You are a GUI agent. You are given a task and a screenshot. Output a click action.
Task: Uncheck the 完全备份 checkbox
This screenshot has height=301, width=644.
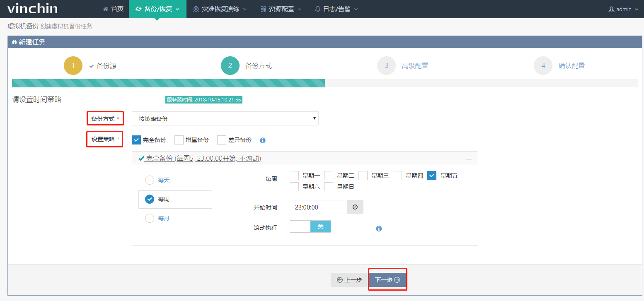pos(136,140)
